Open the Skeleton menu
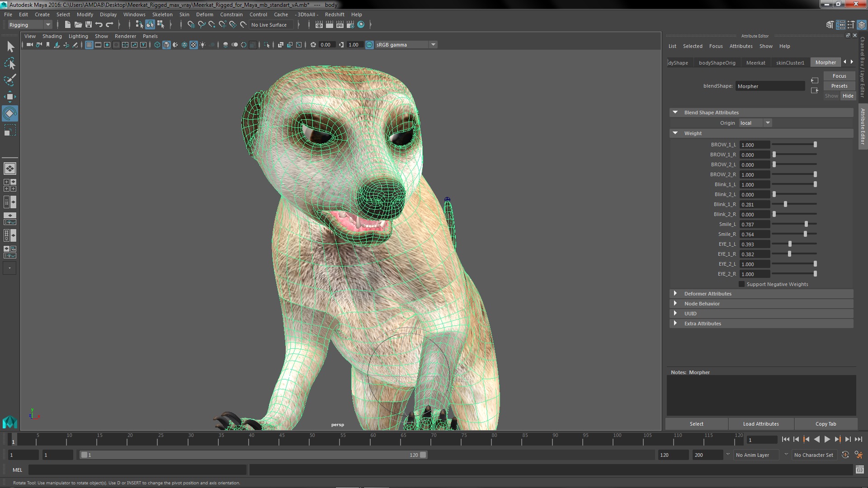Viewport: 868px width, 488px height. (162, 14)
